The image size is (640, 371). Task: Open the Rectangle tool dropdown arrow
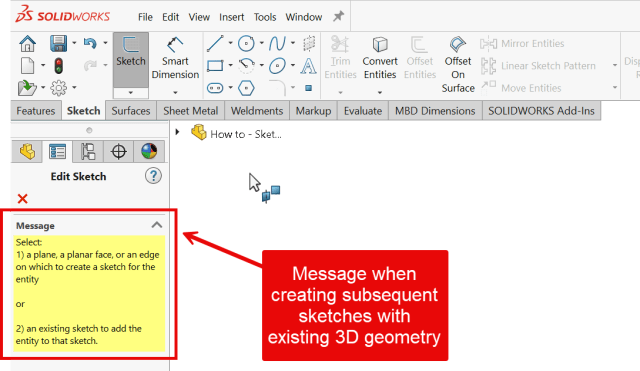point(231,65)
